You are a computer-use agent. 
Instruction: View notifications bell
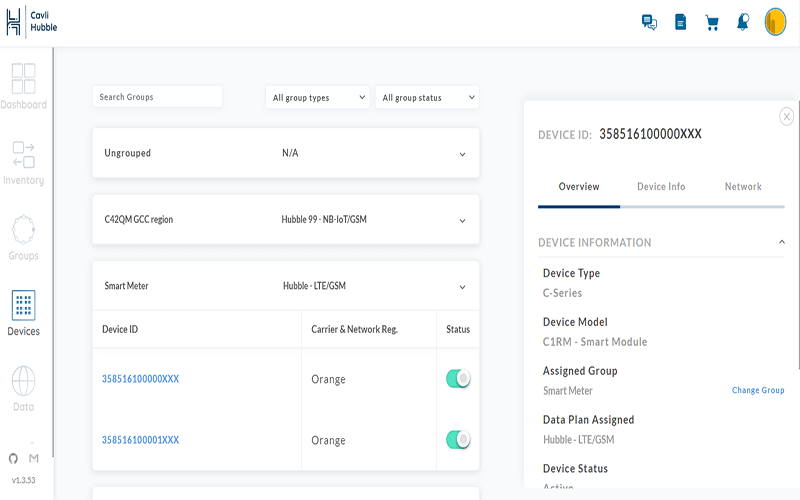click(743, 22)
